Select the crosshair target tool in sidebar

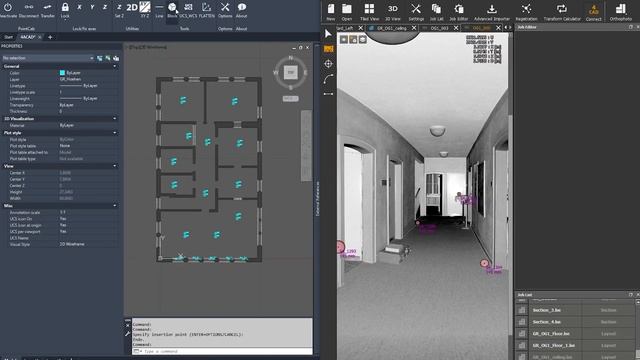328,64
